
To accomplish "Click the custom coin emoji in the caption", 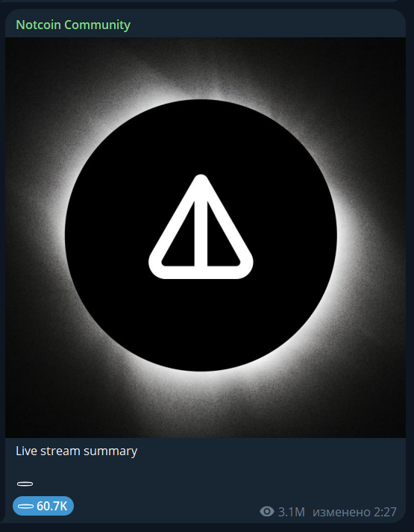I will (25, 484).
